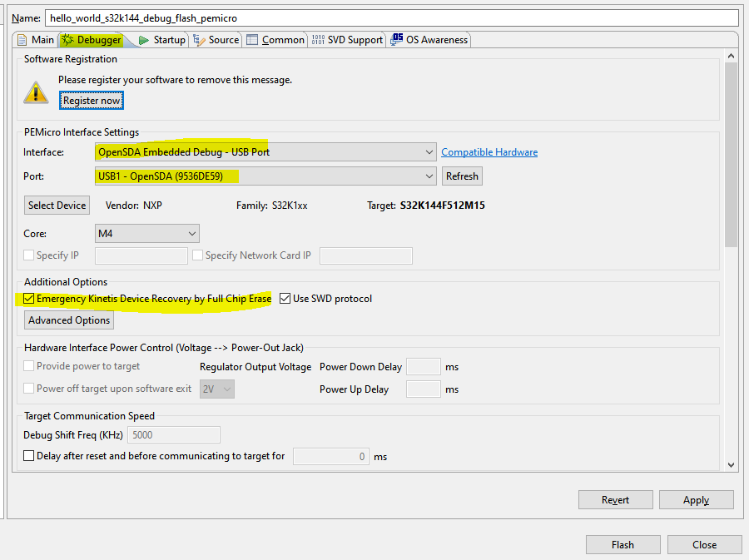Screen dimensions: 749x560
Task: Click the Power Up Delay field
Action: pyautogui.click(x=424, y=389)
